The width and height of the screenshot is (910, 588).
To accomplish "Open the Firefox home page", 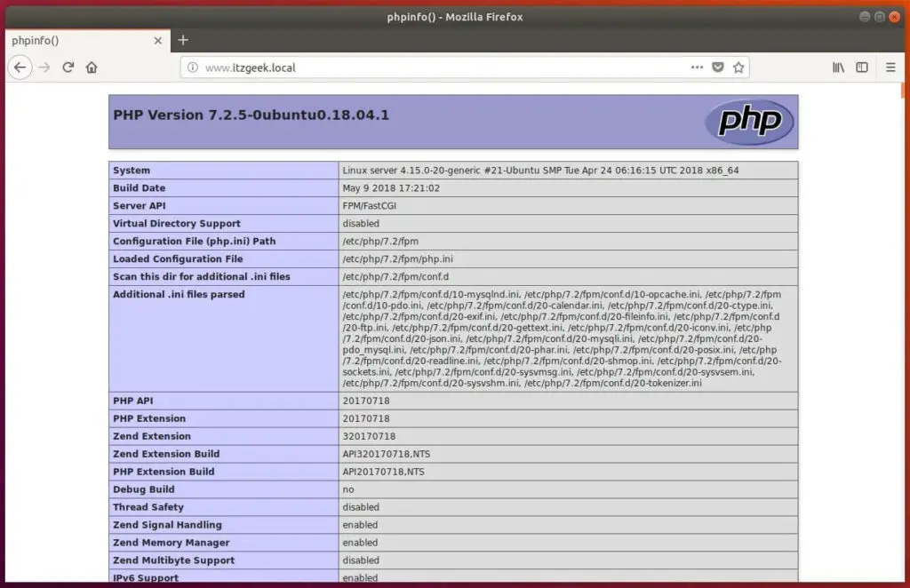I will 92,68.
